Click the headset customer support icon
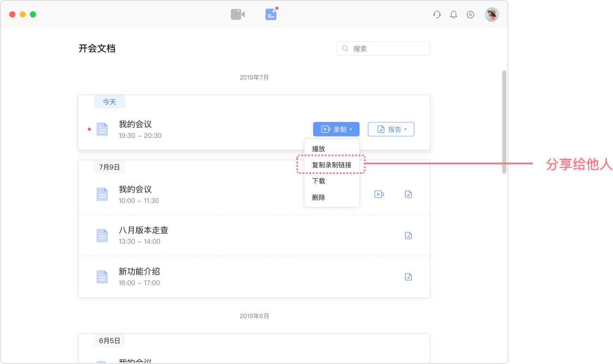This screenshot has height=364, width=613. tap(437, 15)
